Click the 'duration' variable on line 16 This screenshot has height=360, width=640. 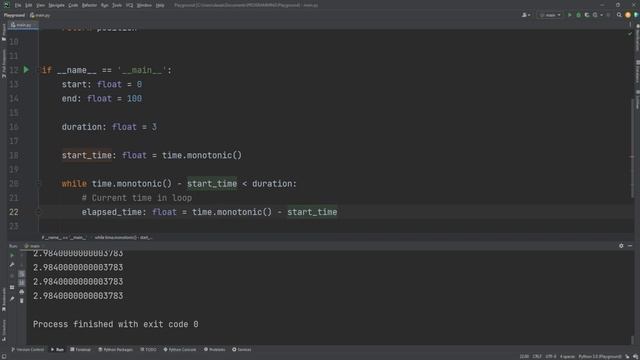(x=81, y=127)
